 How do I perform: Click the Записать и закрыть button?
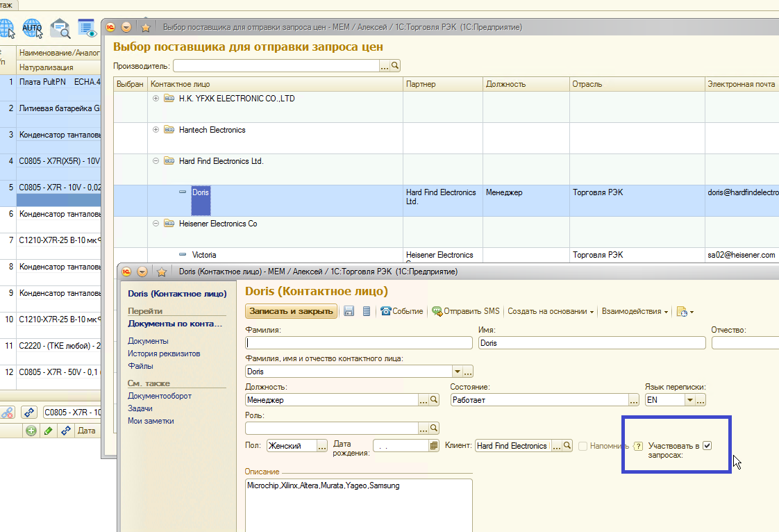291,312
